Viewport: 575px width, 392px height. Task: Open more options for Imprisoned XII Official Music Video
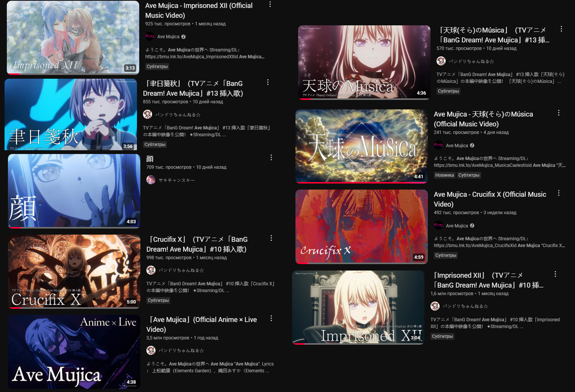coord(270,4)
